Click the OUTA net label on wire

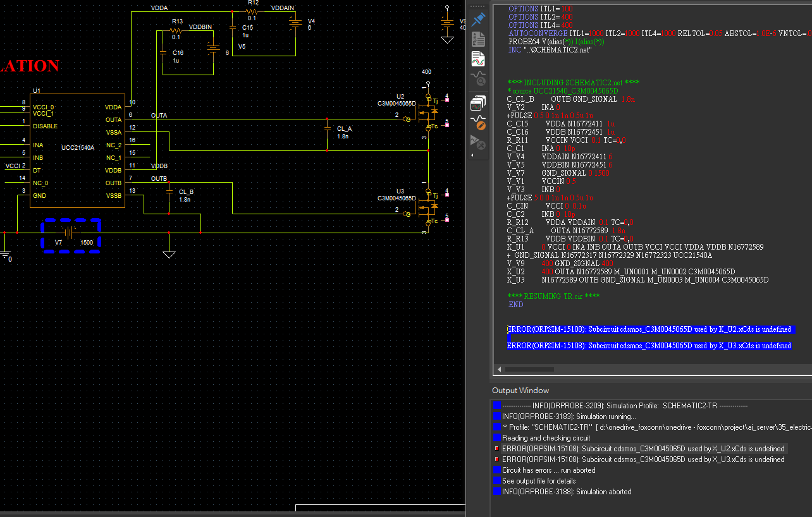[x=159, y=116]
